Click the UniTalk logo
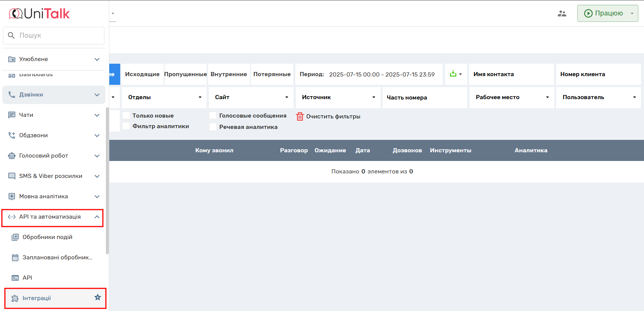 (x=39, y=14)
